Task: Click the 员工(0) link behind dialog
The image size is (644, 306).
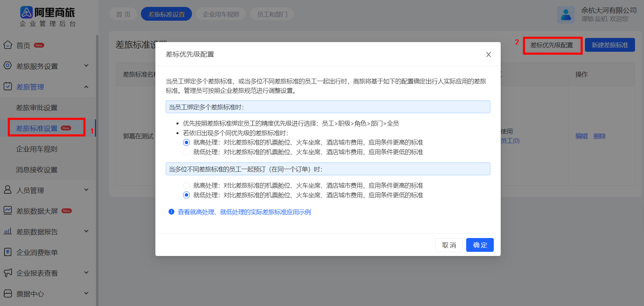Action: click(x=510, y=141)
